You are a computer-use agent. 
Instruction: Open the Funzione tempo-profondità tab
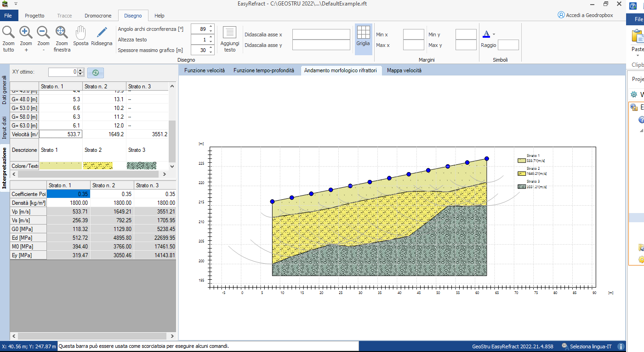pyautogui.click(x=264, y=70)
